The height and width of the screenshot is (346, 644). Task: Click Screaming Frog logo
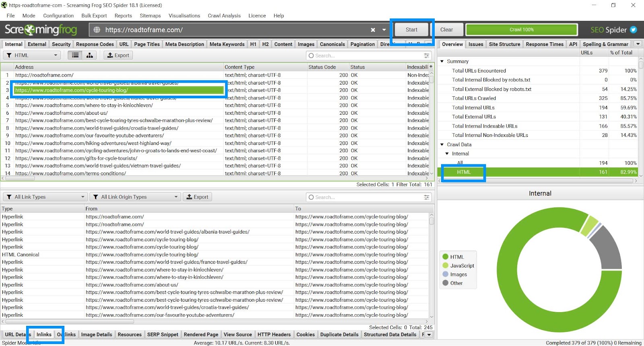pyautogui.click(x=41, y=30)
